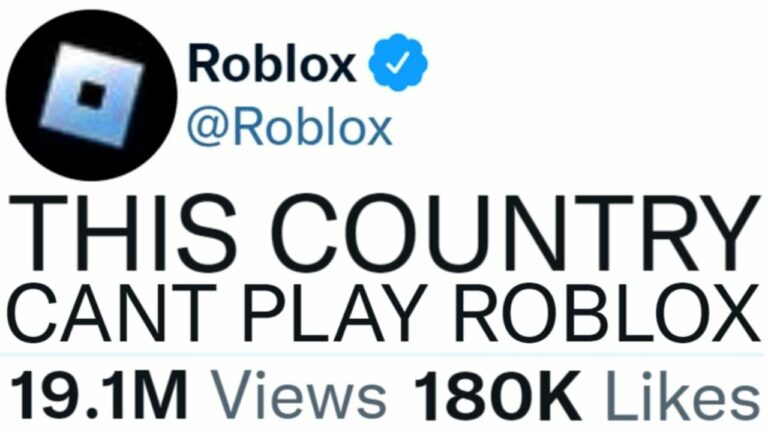Screen dimensions: 768x432
Task: Open the Views label
Action: (x=298, y=395)
